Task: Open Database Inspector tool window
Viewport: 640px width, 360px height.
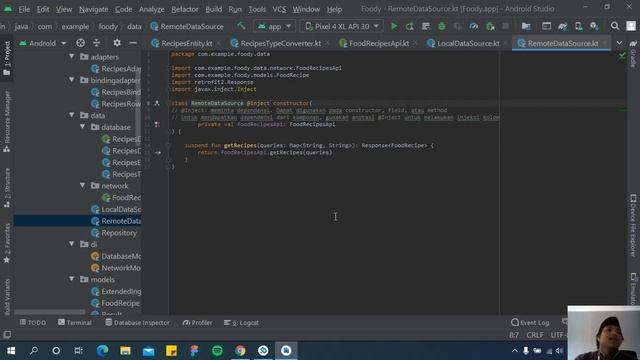Action: [x=138, y=322]
